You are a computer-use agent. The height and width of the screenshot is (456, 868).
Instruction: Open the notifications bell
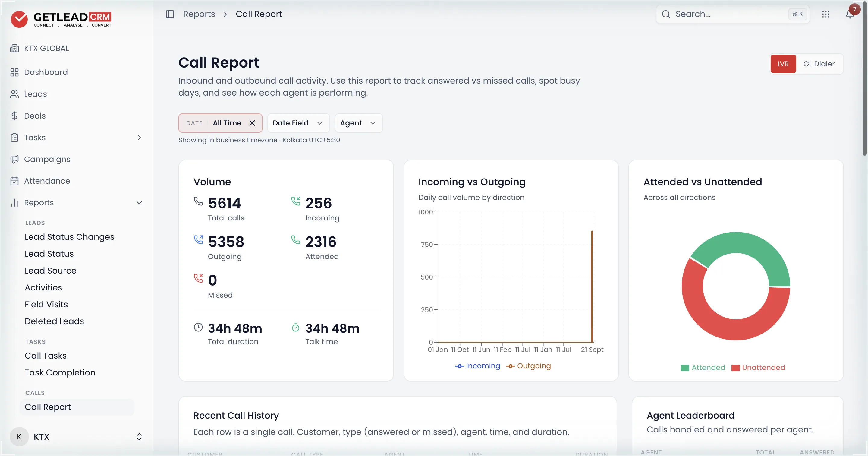(x=850, y=14)
